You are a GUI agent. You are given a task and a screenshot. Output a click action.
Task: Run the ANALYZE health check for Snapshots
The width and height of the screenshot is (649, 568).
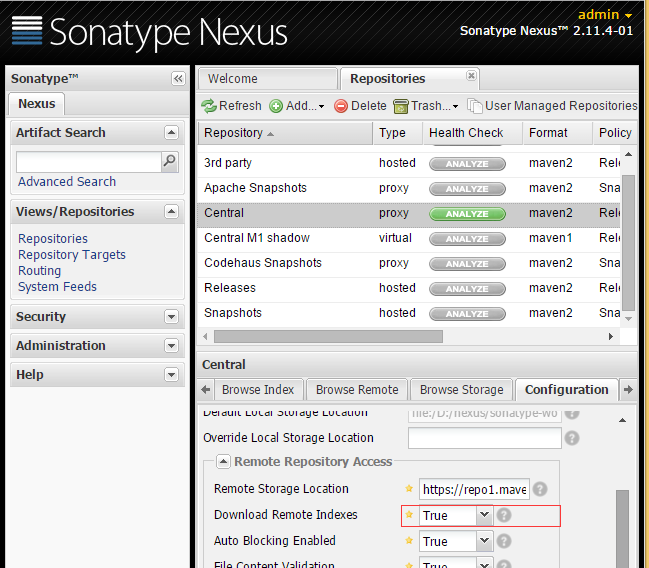tap(467, 314)
